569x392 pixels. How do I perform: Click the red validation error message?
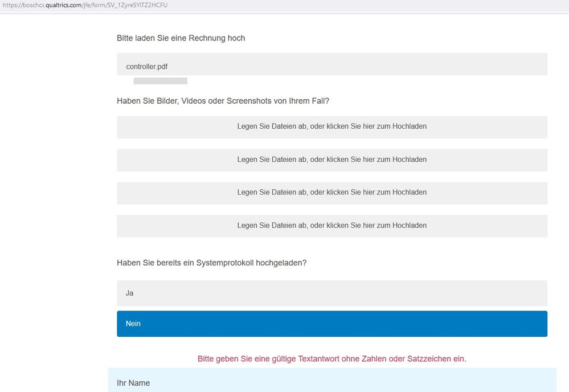[x=331, y=358]
